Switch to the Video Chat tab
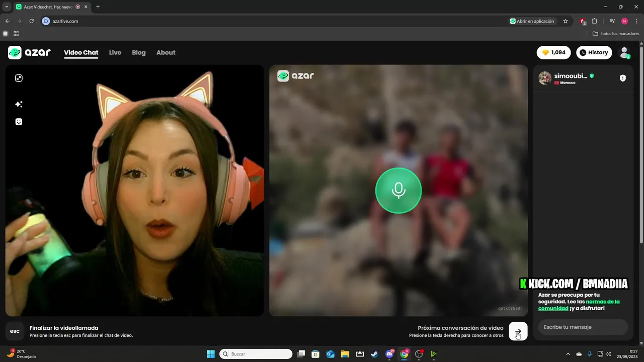Image resolution: width=644 pixels, height=362 pixels. [x=81, y=52]
